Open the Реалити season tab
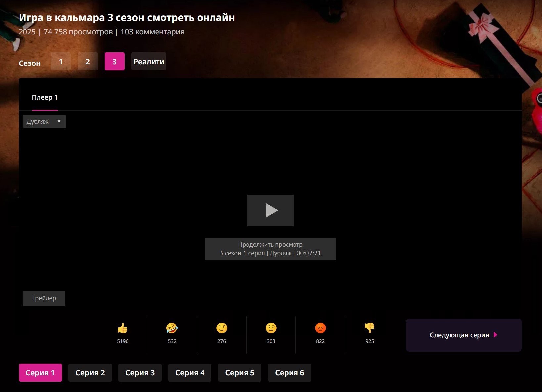542x392 pixels. click(149, 62)
